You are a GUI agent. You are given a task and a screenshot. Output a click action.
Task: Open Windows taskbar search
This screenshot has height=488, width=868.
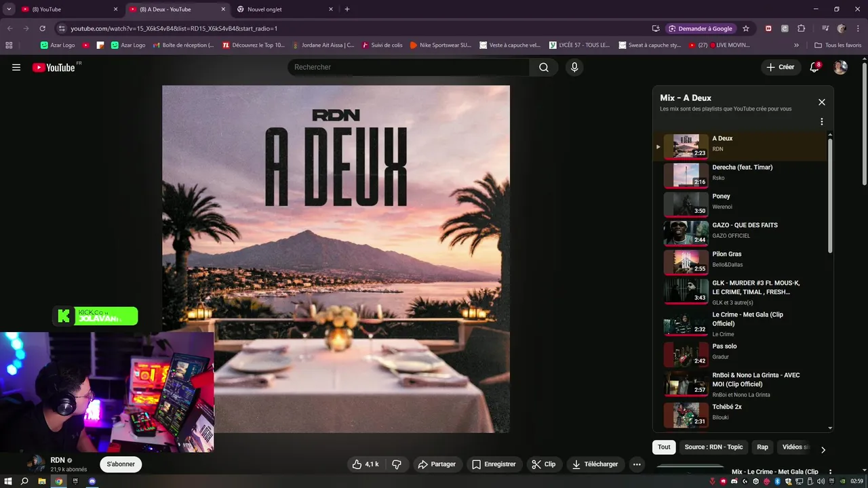coord(24,481)
